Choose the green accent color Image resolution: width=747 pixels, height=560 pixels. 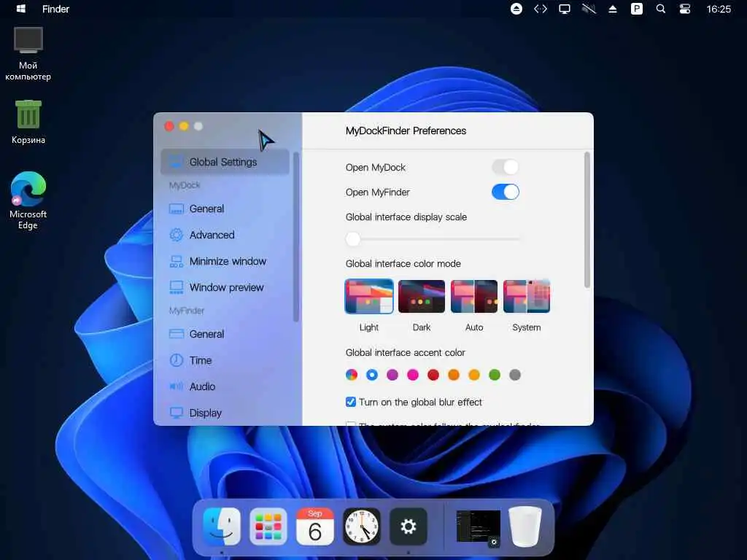(x=495, y=375)
